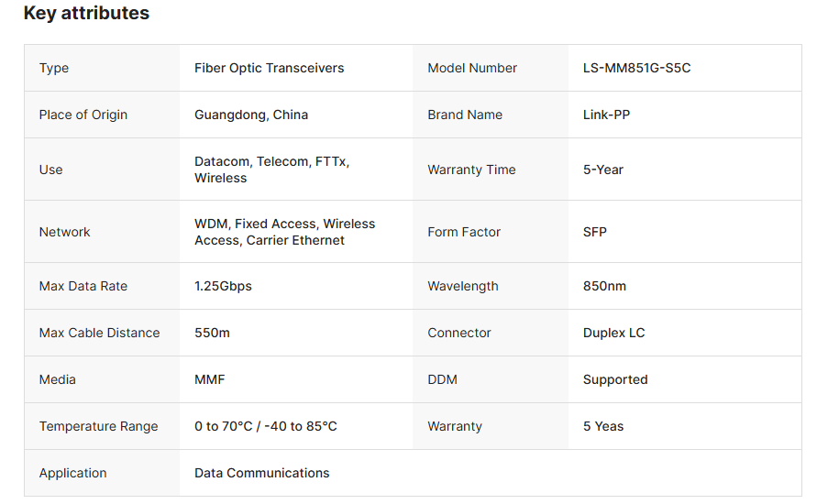Click the Key attributes heading
Image resolution: width=828 pixels, height=504 pixels.
coord(86,13)
